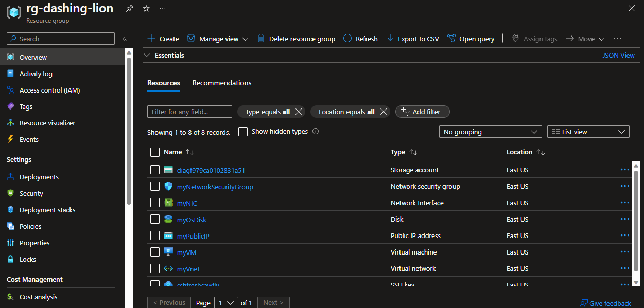This screenshot has width=644, height=308.
Task: Open the page number dropdown
Action: point(226,303)
